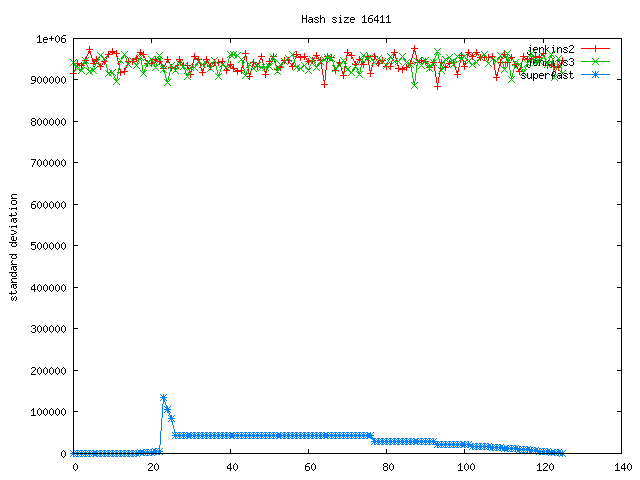Image resolution: width=640 pixels, height=480 pixels.
Task: Select the 'standard deviation' y-axis label
Action: [x=13, y=247]
